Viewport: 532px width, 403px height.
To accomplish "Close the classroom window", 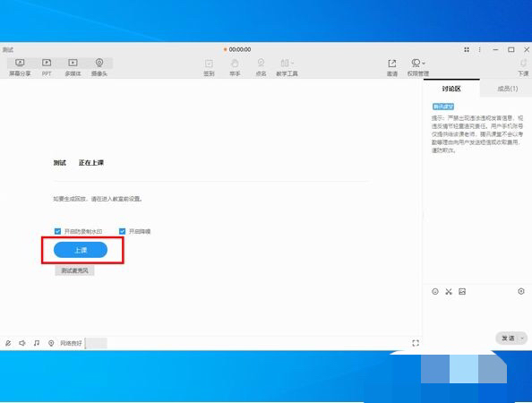I will click(x=527, y=49).
